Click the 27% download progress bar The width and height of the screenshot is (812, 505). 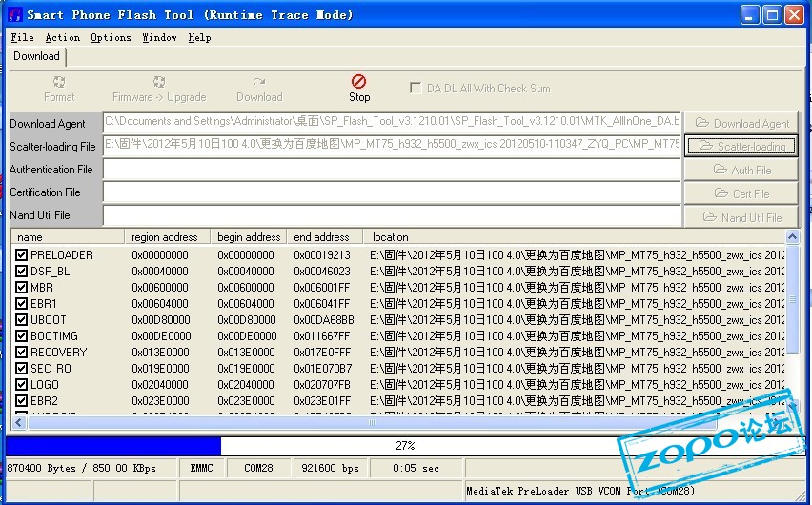(405, 446)
